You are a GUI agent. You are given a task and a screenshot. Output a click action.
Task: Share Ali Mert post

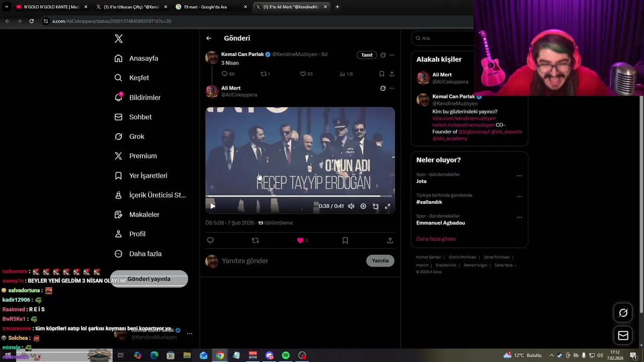390,240
